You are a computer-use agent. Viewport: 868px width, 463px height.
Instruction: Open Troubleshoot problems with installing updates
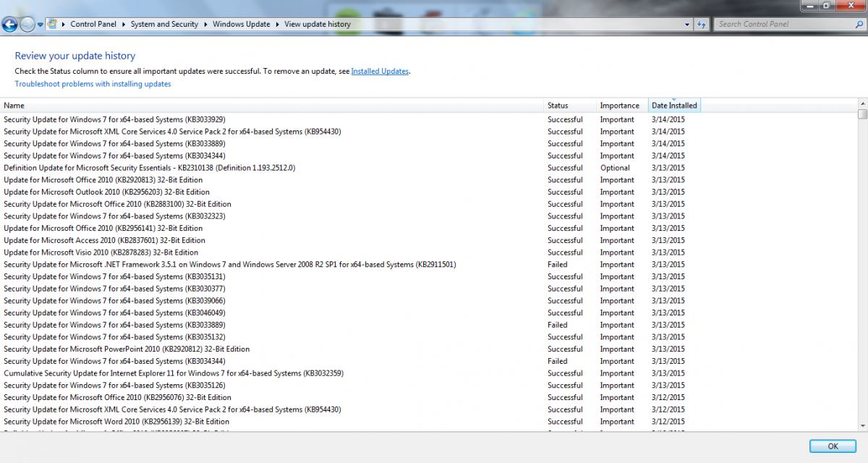93,84
